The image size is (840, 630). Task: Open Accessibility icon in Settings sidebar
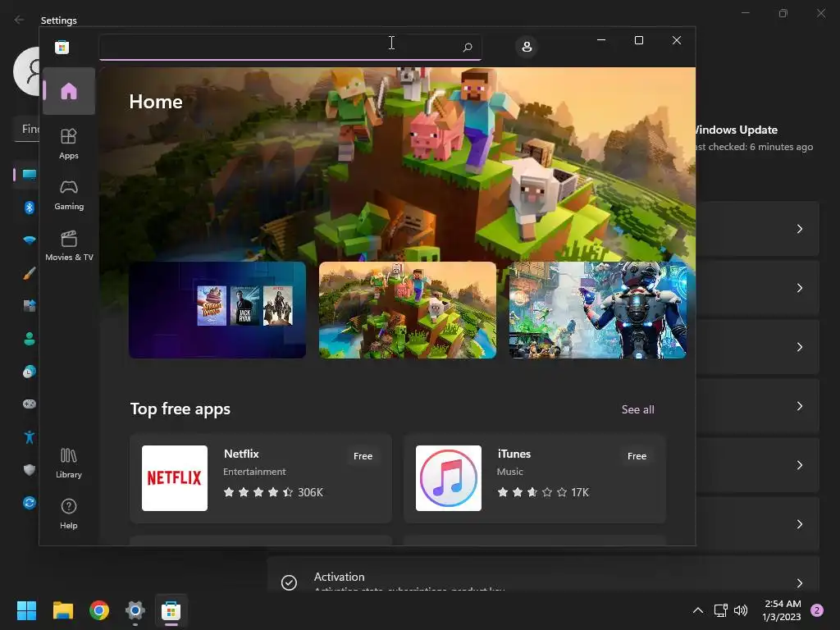(29, 437)
